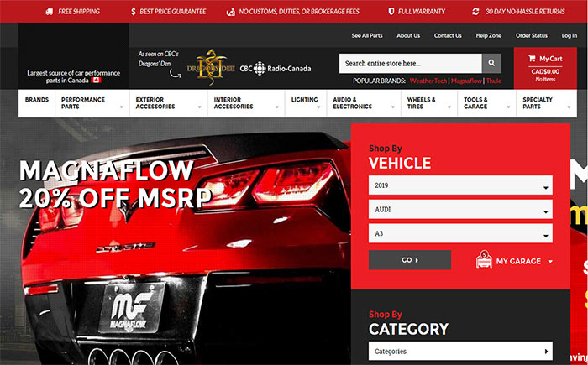
Task: Open the Wheels & Tires menu
Action: coord(421,103)
